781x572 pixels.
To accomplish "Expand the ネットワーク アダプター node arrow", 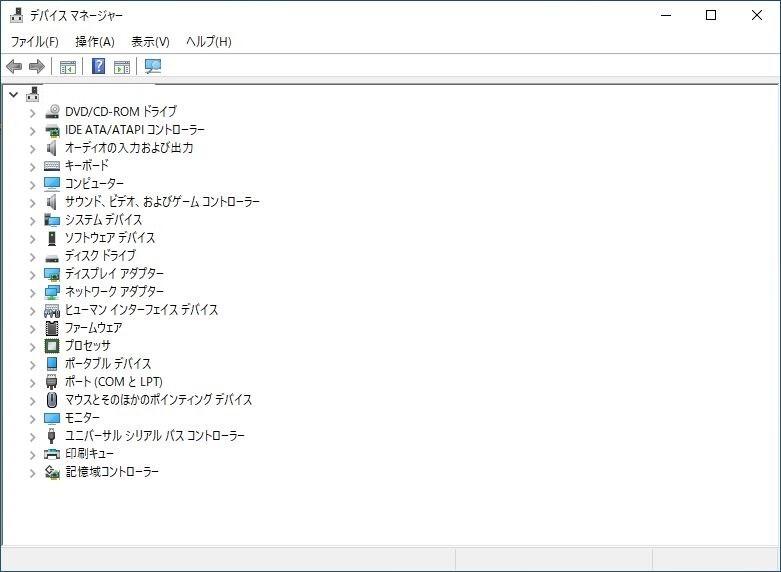I will tap(32, 292).
